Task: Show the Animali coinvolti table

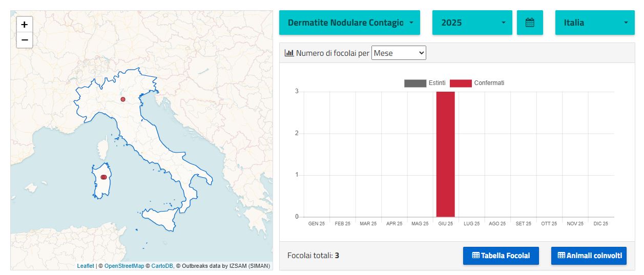Action: [589, 256]
